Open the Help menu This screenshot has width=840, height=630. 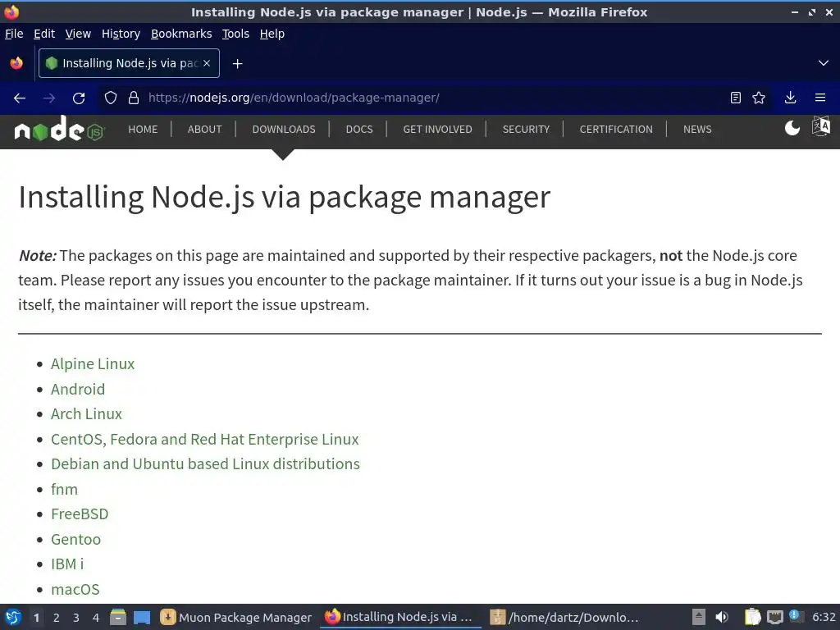tap(272, 34)
